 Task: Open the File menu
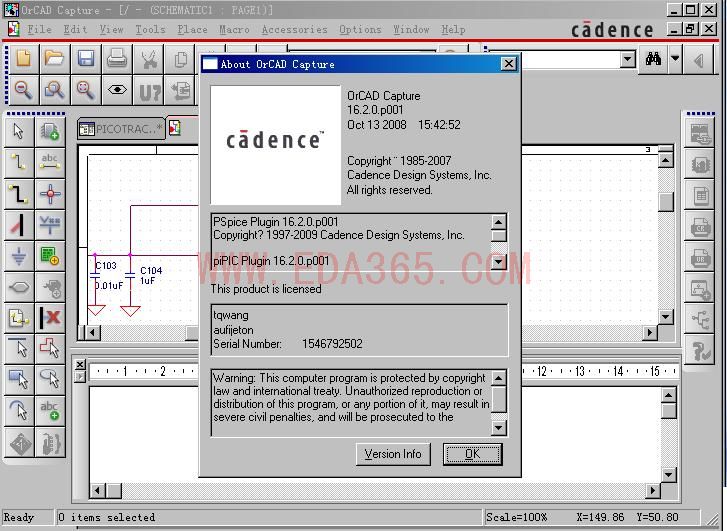click(x=39, y=29)
